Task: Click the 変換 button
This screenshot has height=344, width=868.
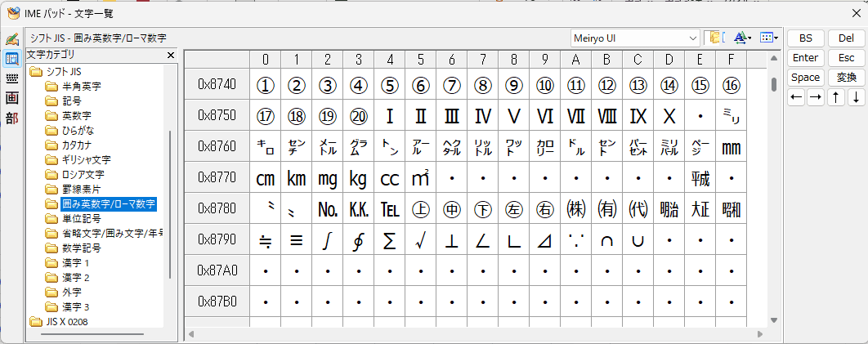Action: tap(846, 78)
